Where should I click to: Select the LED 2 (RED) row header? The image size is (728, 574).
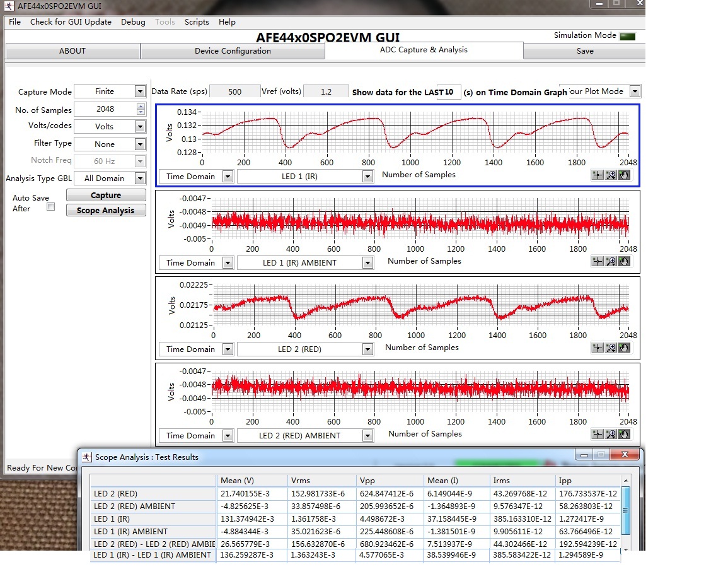coord(153,494)
